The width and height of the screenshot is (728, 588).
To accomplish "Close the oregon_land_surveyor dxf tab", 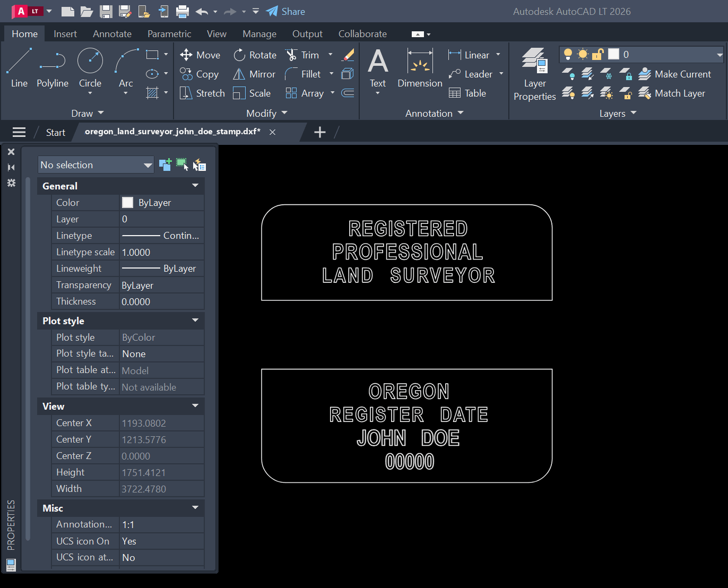I will tap(272, 132).
